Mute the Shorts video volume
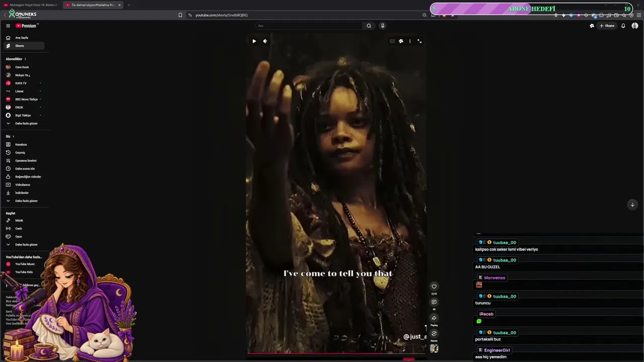 tap(265, 41)
